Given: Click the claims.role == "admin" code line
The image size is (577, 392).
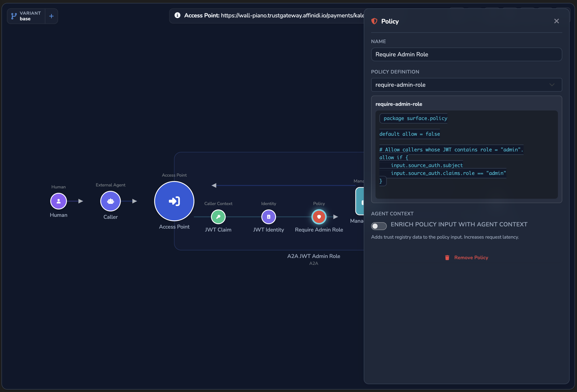Looking at the screenshot, I should [x=448, y=173].
